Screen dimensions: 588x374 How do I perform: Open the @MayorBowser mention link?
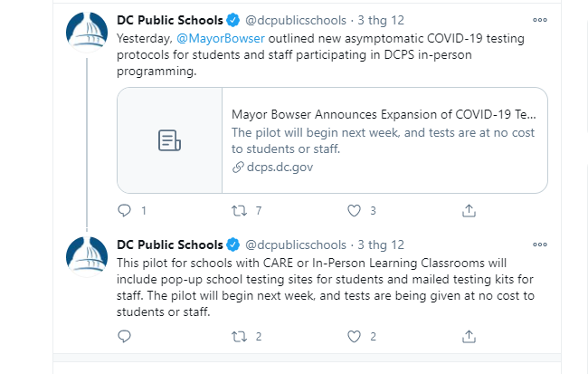(x=221, y=38)
